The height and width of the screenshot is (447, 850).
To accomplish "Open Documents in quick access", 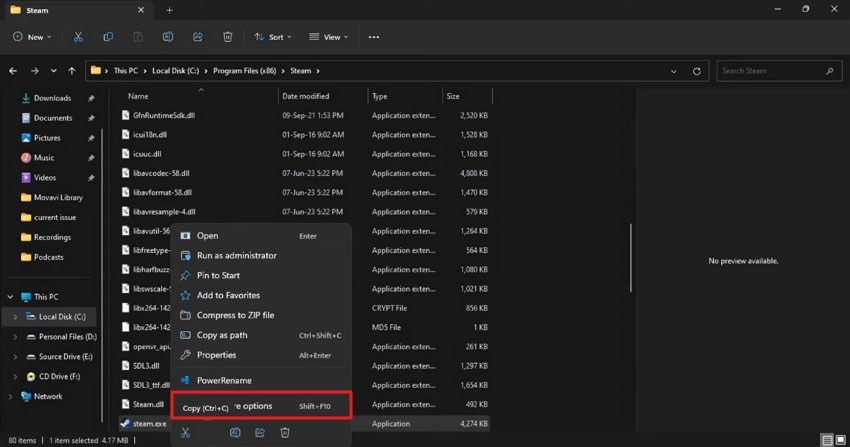I will (53, 118).
